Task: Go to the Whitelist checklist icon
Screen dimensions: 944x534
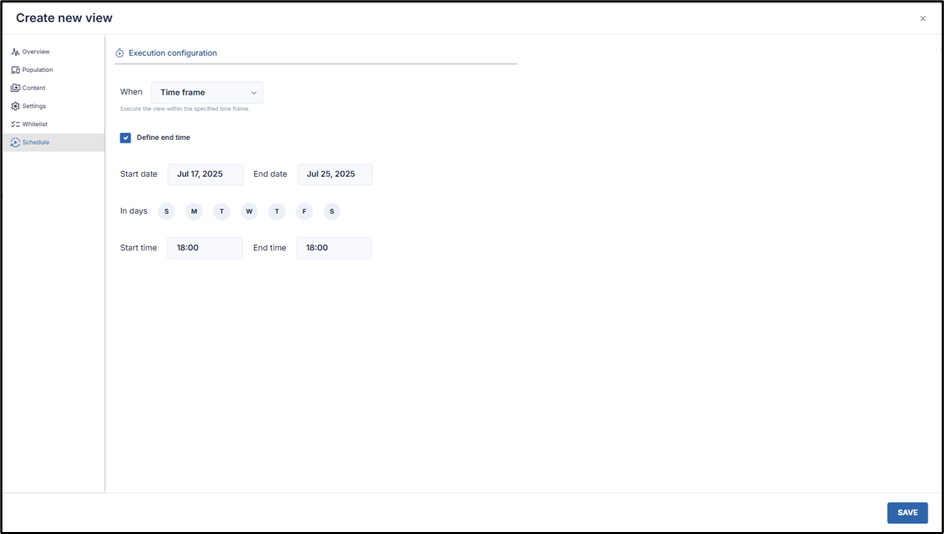Action: click(x=15, y=124)
